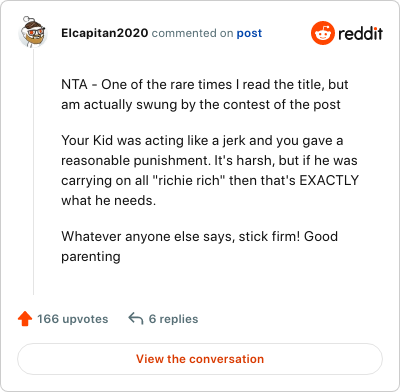Select the "166 upvotes" count label

pos(73,319)
